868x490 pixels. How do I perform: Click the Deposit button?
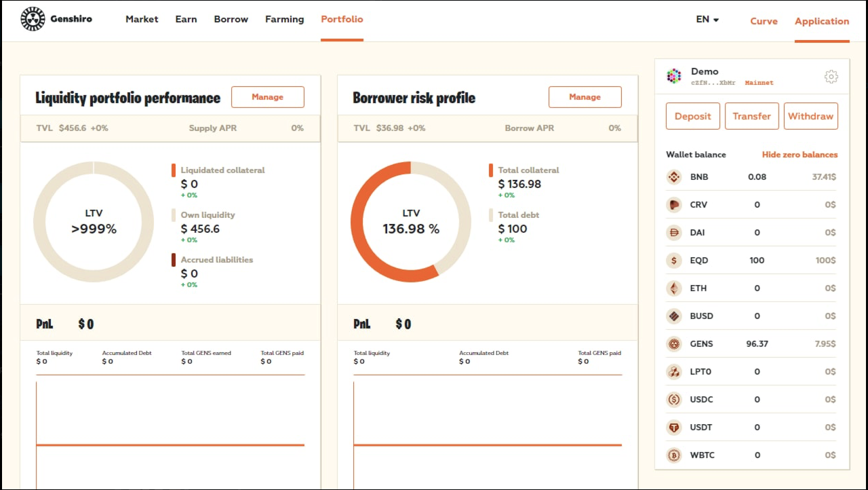coord(693,116)
